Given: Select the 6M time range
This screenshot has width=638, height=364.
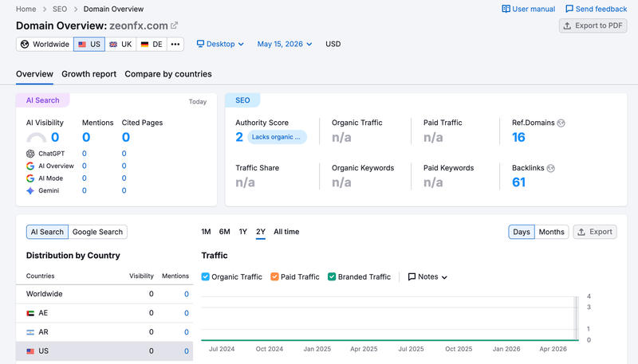Looking at the screenshot, I should pos(225,232).
